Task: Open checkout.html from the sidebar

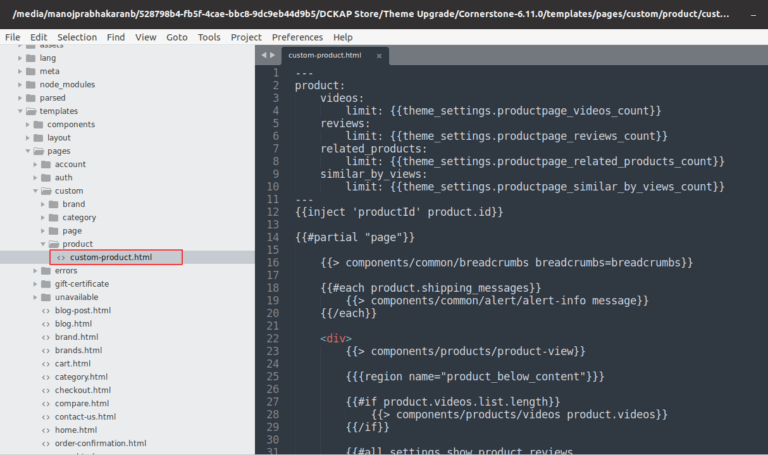Action: pos(83,390)
